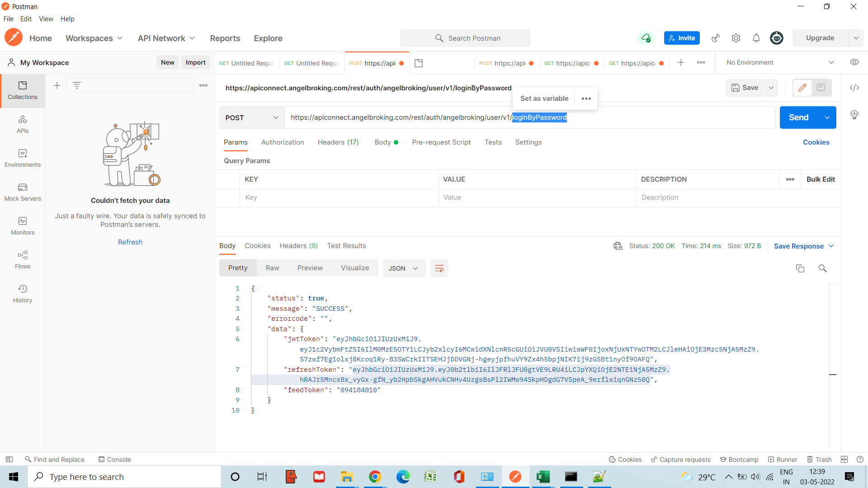Open Monitors in the sidebar
Image resolution: width=868 pixels, height=488 pixels.
pos(23,226)
